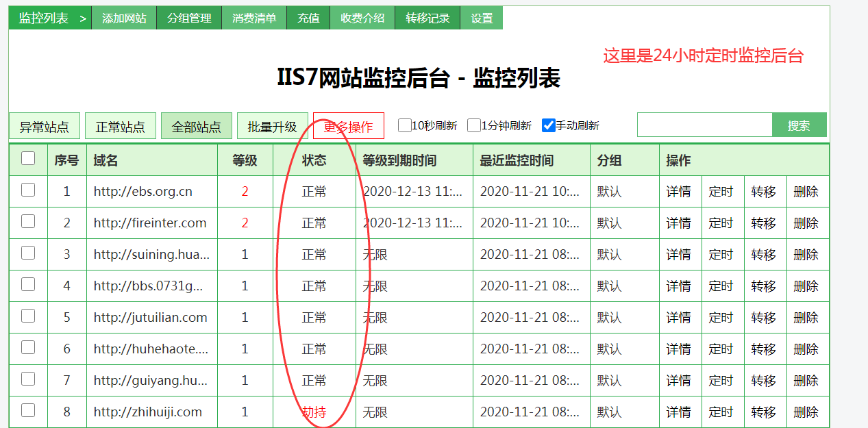Open the 设置 tab
The image size is (868, 428).
point(482,18)
